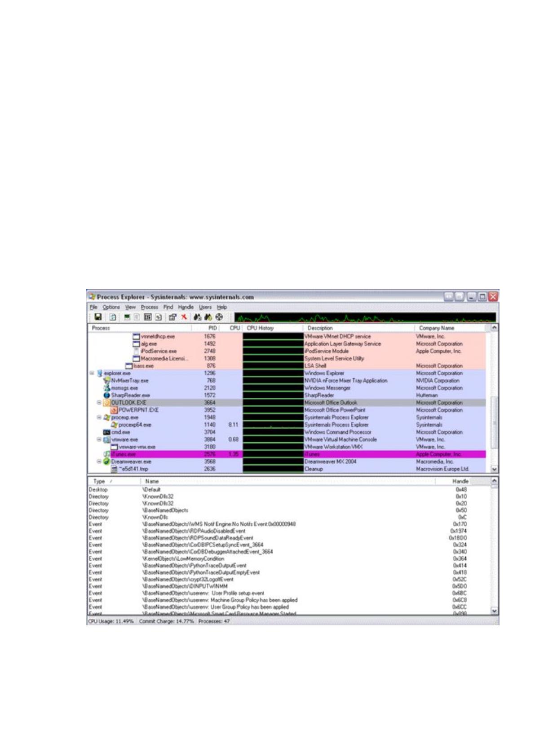Collapse the Dreamweaver.exe tree node
The width and height of the screenshot is (535, 756).
click(x=99, y=462)
